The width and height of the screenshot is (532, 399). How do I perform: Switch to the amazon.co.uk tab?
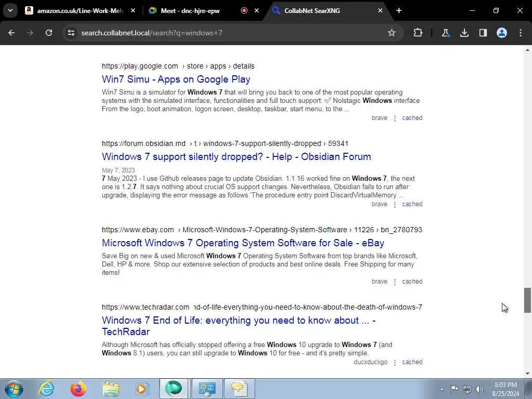tap(80, 10)
